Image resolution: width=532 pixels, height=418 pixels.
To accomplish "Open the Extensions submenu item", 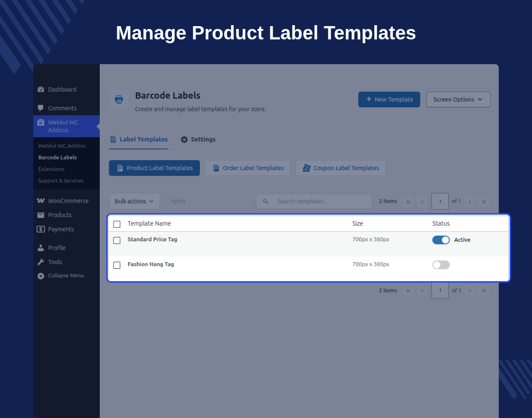I will tap(51, 169).
